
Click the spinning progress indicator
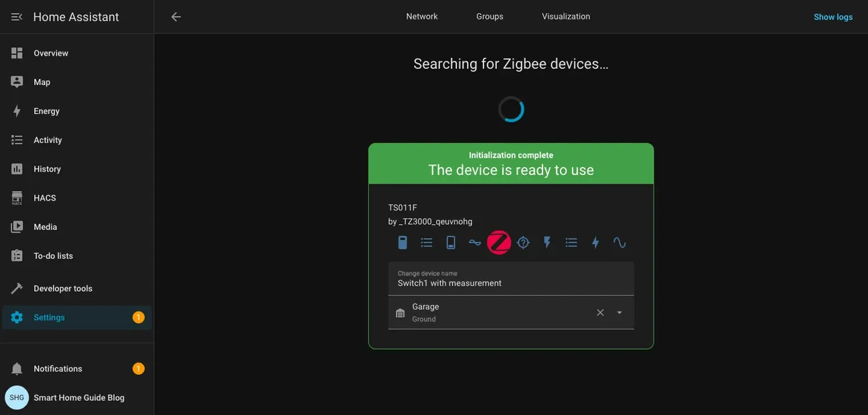point(511,108)
